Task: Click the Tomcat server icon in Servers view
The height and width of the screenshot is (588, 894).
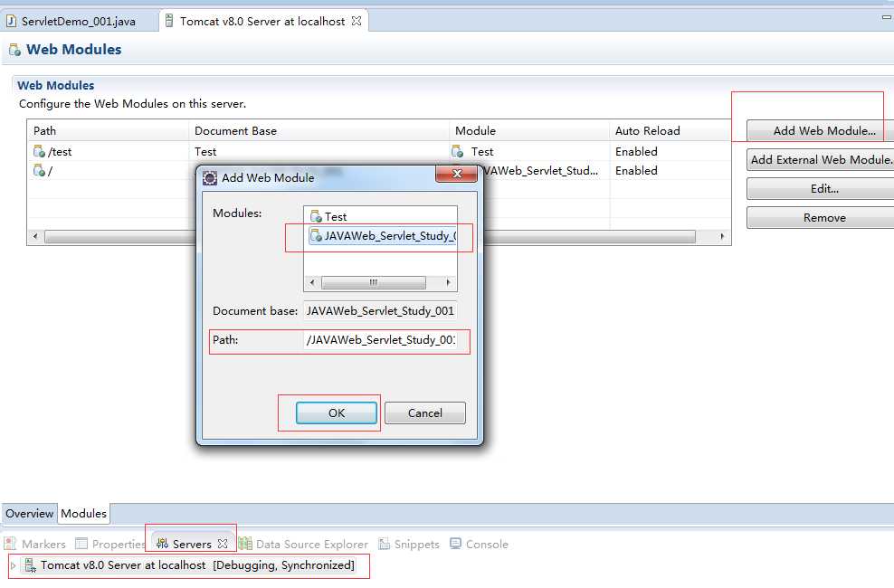Action: click(30, 565)
